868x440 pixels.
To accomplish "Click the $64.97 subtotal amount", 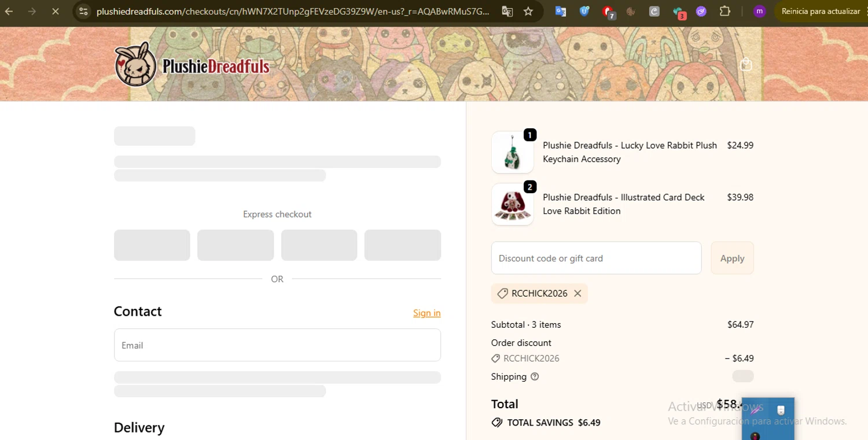I will 740,324.
